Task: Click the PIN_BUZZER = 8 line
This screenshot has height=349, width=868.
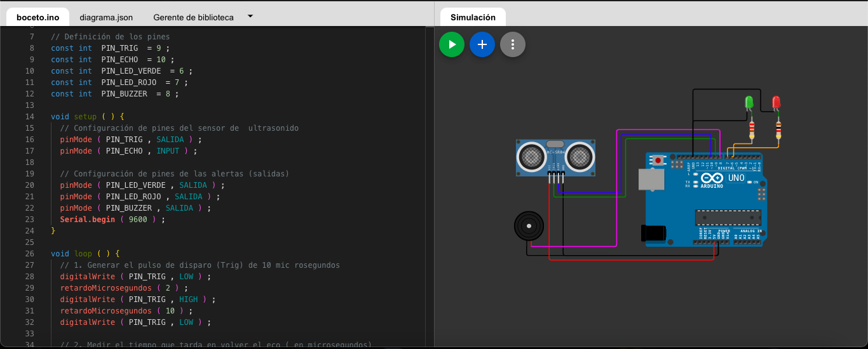Action: point(114,94)
